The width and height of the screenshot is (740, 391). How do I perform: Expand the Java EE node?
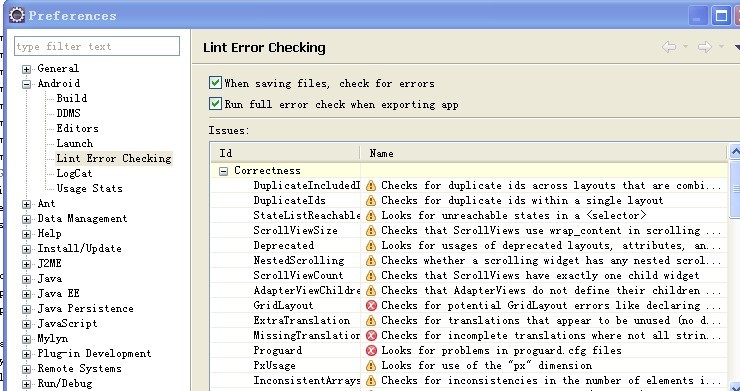pyautogui.click(x=26, y=294)
